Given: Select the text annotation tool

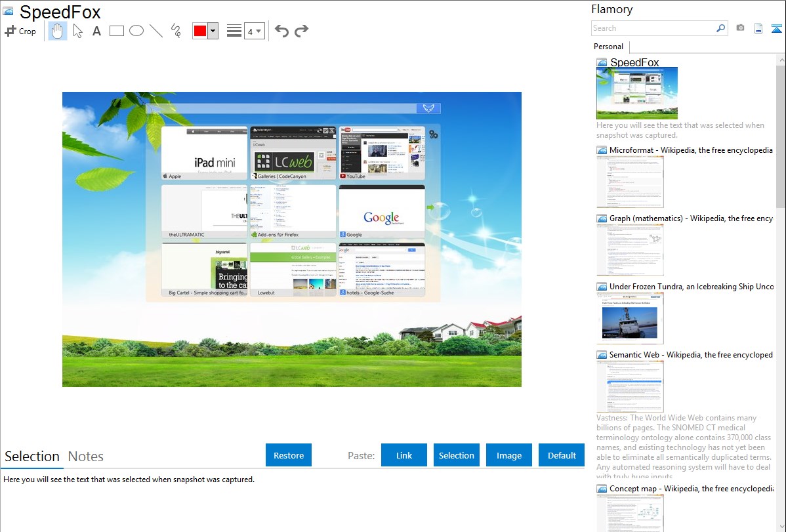Looking at the screenshot, I should coord(96,31).
